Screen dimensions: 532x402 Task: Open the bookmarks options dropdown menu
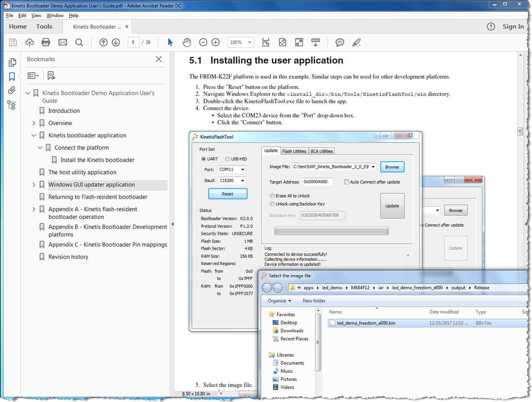tap(33, 76)
